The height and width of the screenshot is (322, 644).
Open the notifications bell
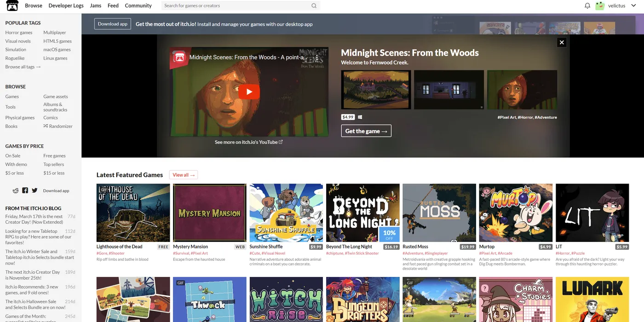click(x=587, y=6)
